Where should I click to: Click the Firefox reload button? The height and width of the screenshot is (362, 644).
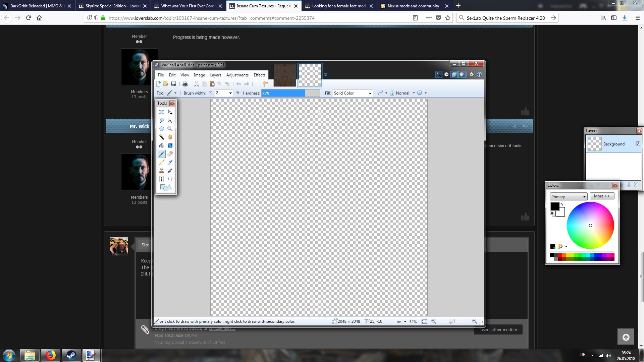(29, 18)
